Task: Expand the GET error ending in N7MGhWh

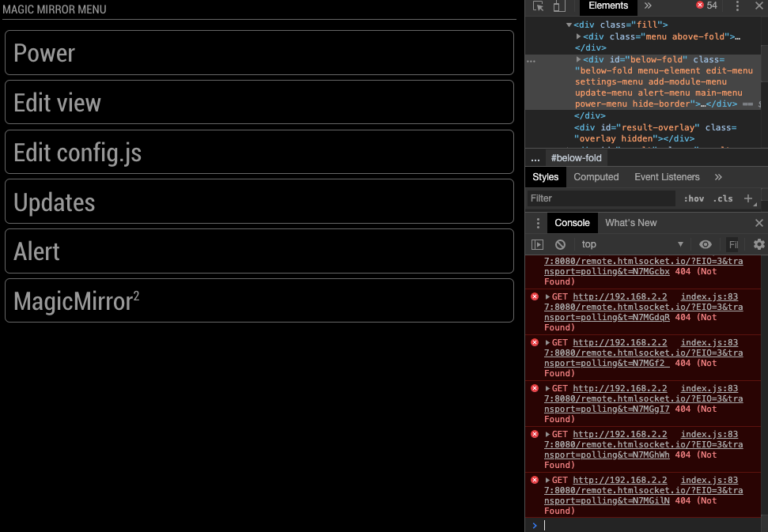Action: (x=547, y=434)
